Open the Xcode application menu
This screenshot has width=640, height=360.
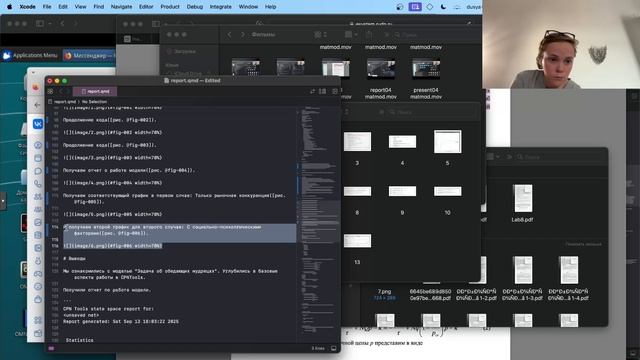point(27,7)
